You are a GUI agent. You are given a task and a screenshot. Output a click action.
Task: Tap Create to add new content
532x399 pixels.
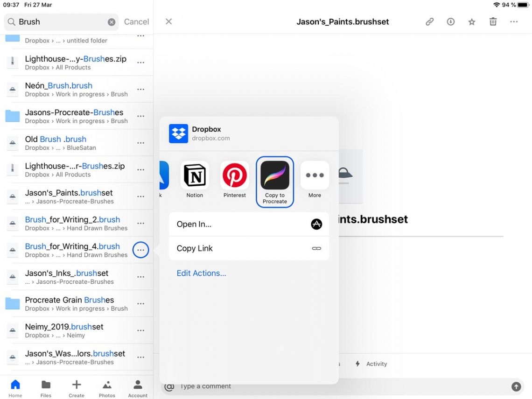tap(76, 387)
